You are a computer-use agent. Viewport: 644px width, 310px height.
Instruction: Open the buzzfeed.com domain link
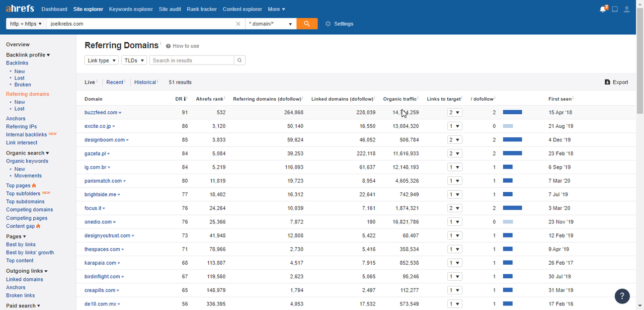point(101,113)
